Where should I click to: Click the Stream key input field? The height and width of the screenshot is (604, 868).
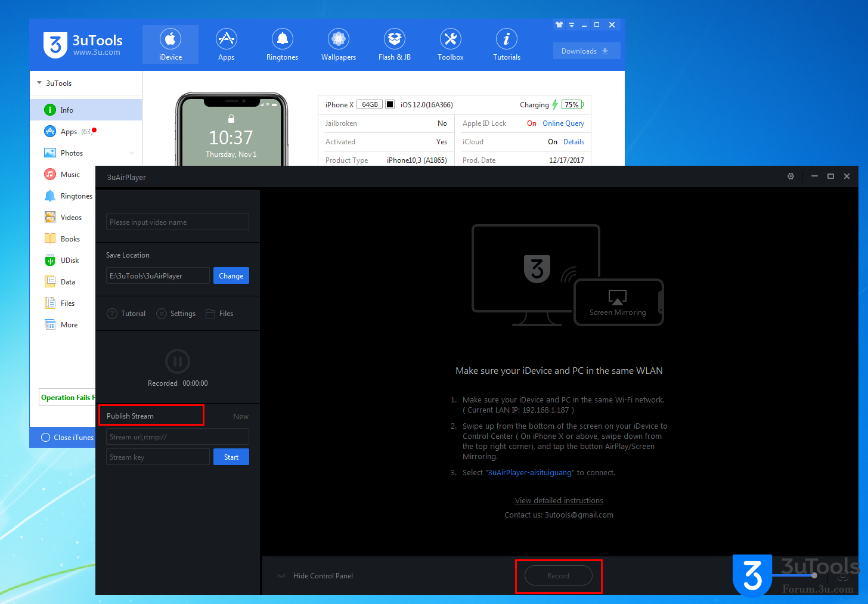click(158, 457)
